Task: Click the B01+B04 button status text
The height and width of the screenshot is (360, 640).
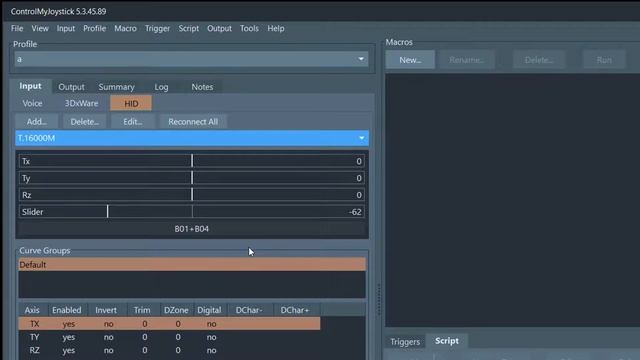Action: 191,229
